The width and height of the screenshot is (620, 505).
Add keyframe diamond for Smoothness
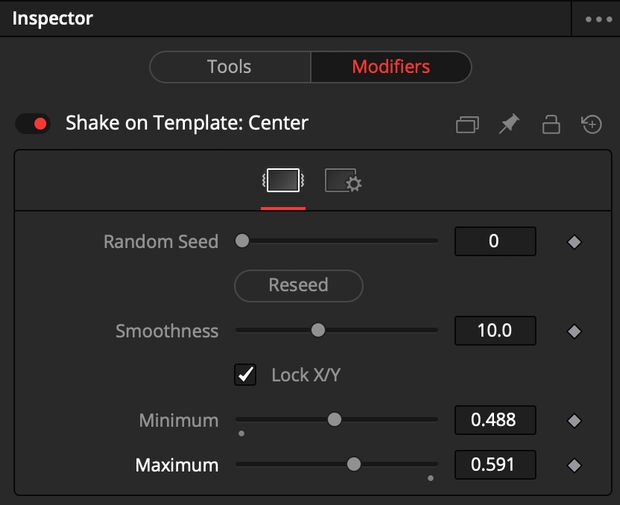pos(574,331)
